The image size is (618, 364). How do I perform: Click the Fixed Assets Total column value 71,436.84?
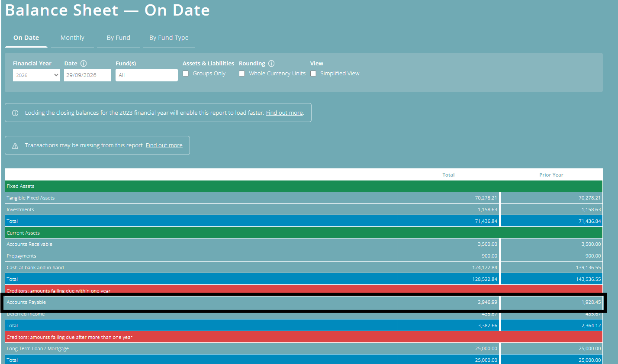coord(486,221)
